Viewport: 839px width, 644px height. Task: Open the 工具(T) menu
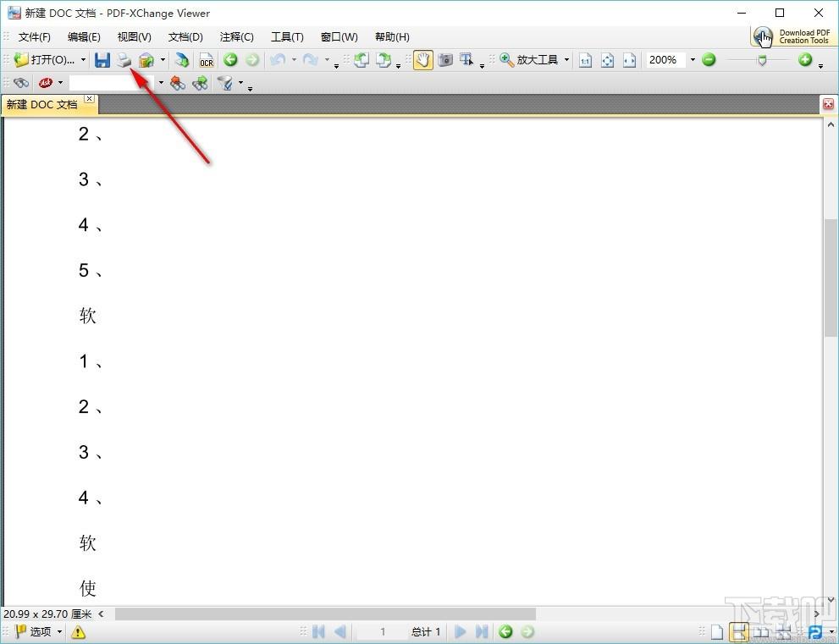point(287,37)
